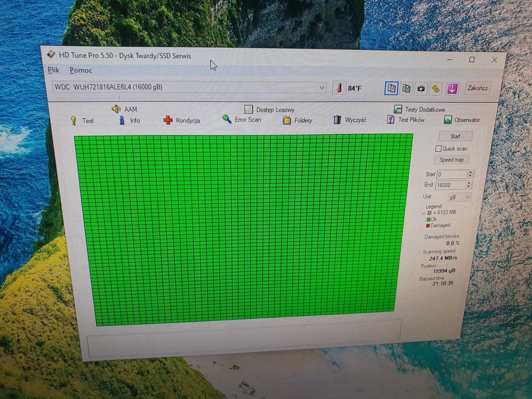Open the AAM tab
Viewport: 532px width, 399px height.
[x=124, y=109]
